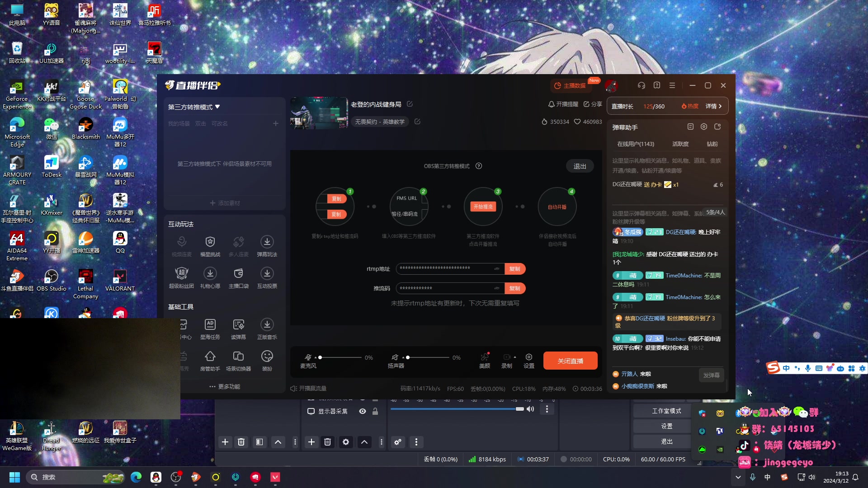Open 更多功能 menu
This screenshot has width=868, height=488.
(x=225, y=386)
